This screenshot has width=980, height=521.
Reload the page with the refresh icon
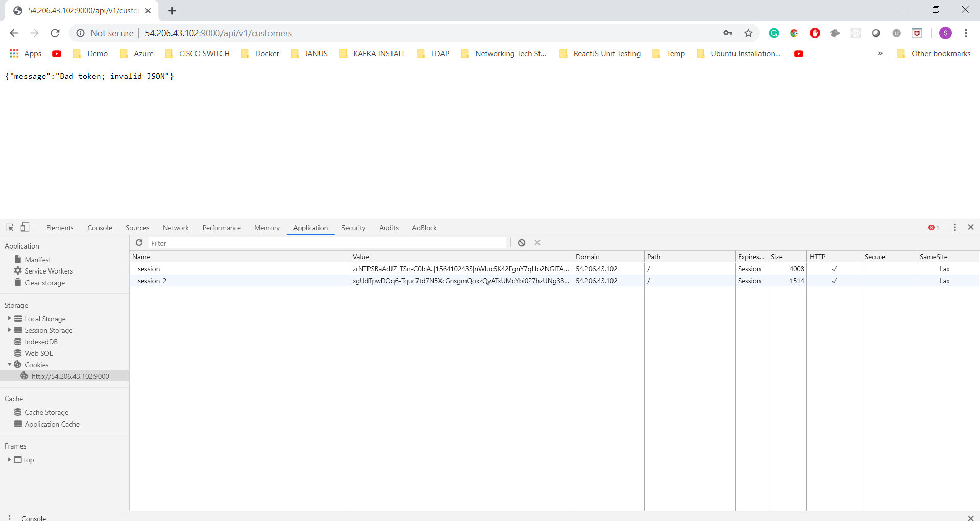(55, 33)
